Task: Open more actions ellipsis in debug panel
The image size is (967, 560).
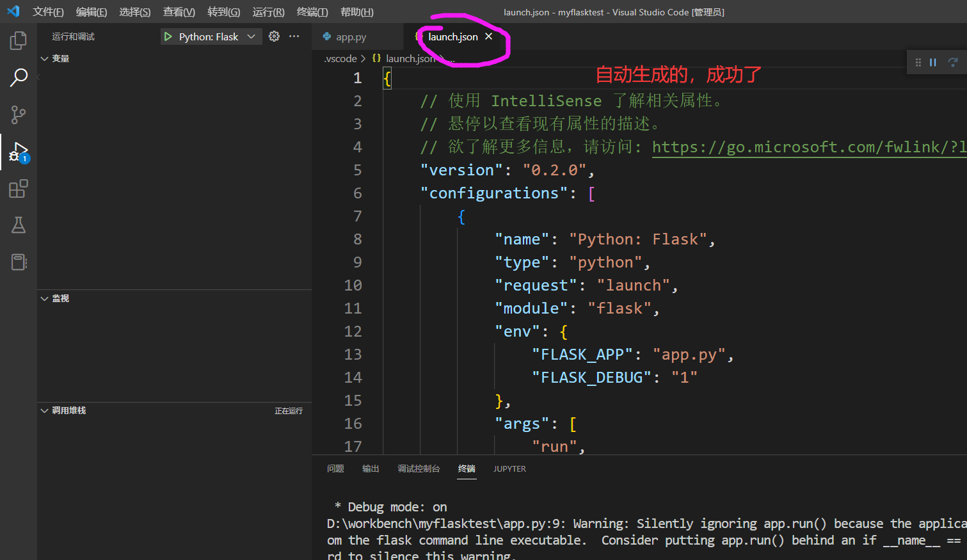Action: coord(294,36)
